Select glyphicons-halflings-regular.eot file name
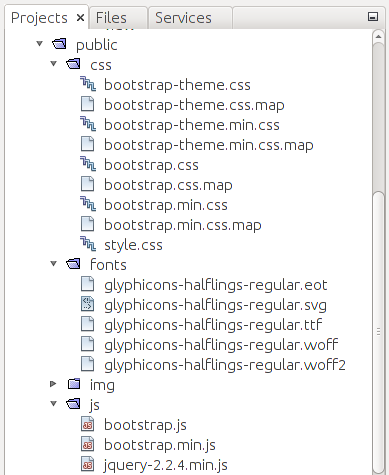389x475 pixels. (216, 285)
